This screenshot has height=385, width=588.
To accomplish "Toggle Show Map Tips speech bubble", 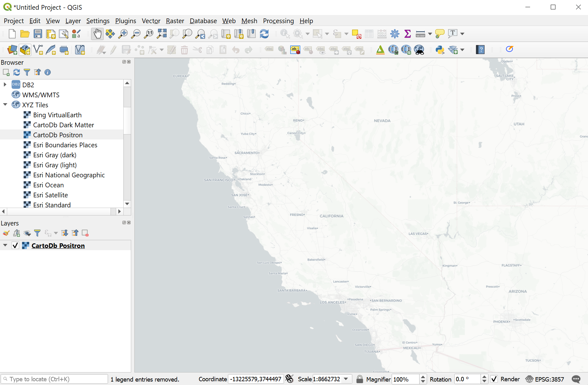I will [x=440, y=34].
